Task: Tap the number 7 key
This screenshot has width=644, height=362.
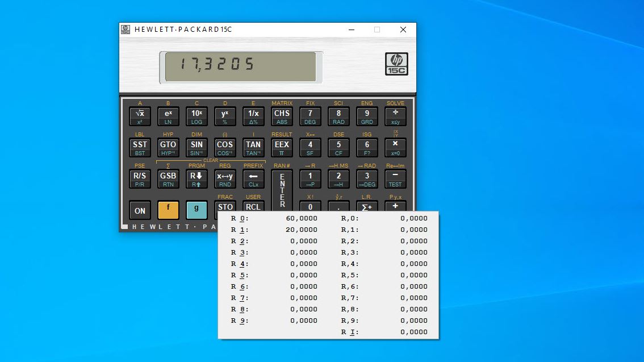Action: (310, 116)
